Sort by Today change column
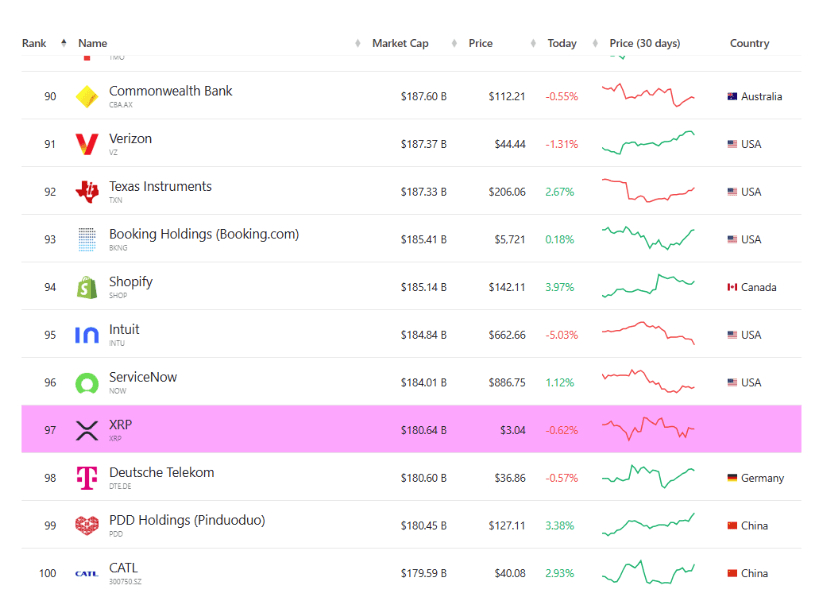The image size is (836, 600). click(562, 43)
